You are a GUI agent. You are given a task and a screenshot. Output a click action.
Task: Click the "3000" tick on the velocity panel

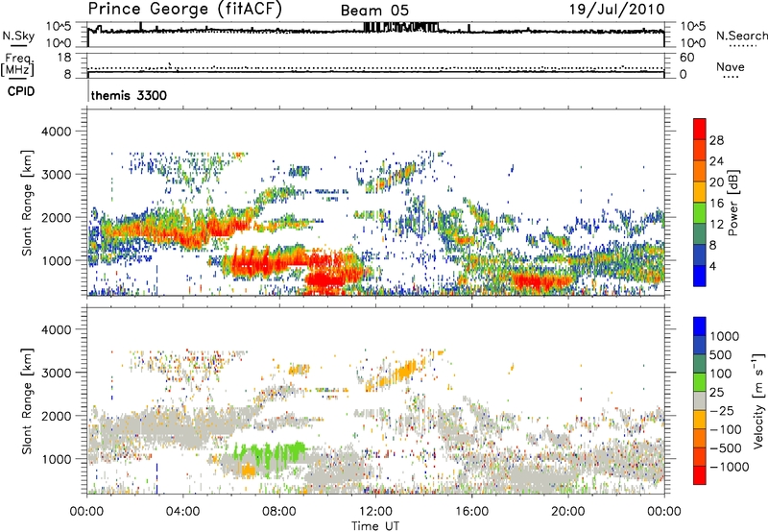(x=57, y=373)
